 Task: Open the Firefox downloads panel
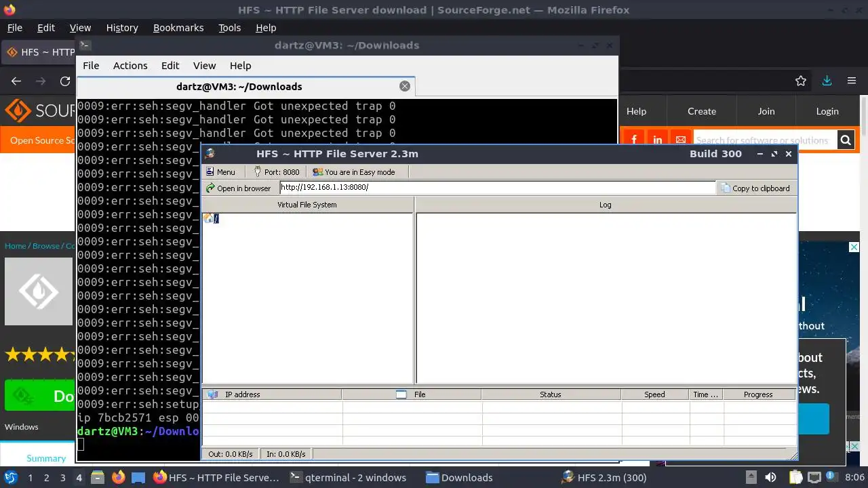coord(827,81)
